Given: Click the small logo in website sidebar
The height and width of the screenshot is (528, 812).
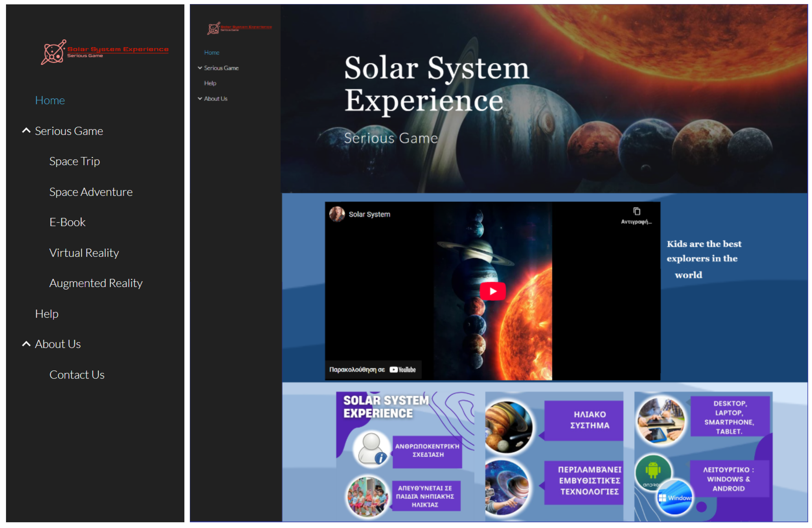Looking at the screenshot, I should pos(239,28).
